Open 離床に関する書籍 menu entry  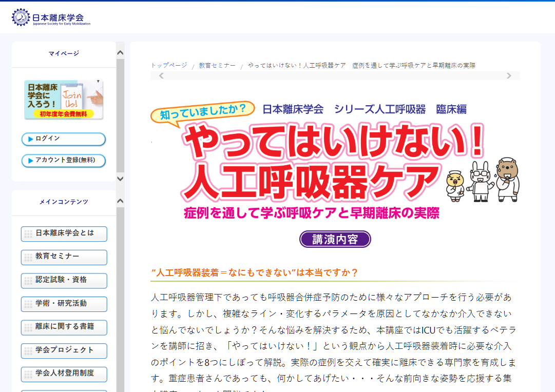64,327
